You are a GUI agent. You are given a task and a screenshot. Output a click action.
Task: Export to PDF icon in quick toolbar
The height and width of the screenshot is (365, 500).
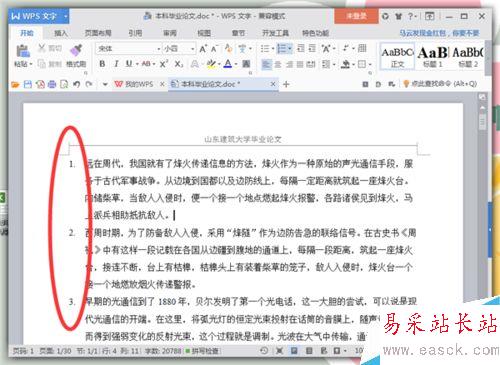pyautogui.click(x=40, y=84)
